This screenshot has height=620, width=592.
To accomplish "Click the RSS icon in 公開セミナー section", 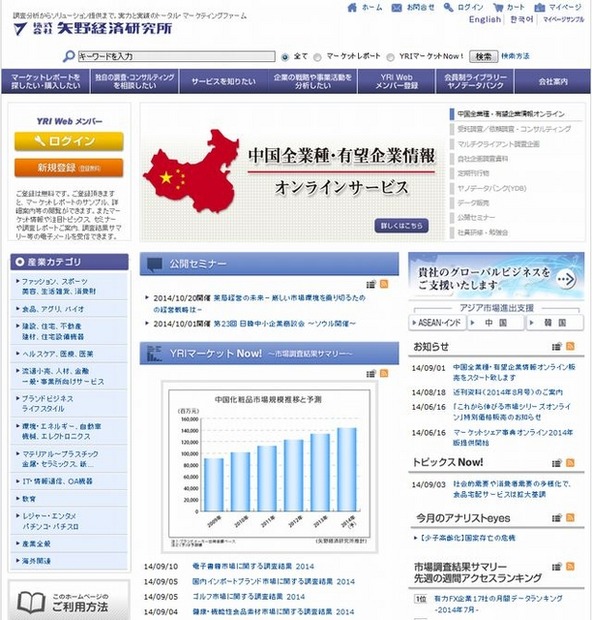I will (x=384, y=284).
